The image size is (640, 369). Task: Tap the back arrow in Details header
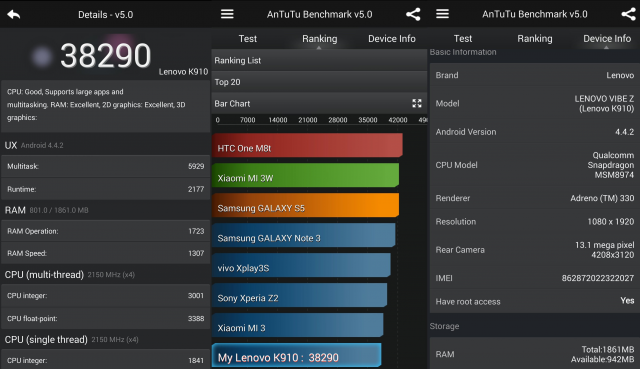pos(13,14)
